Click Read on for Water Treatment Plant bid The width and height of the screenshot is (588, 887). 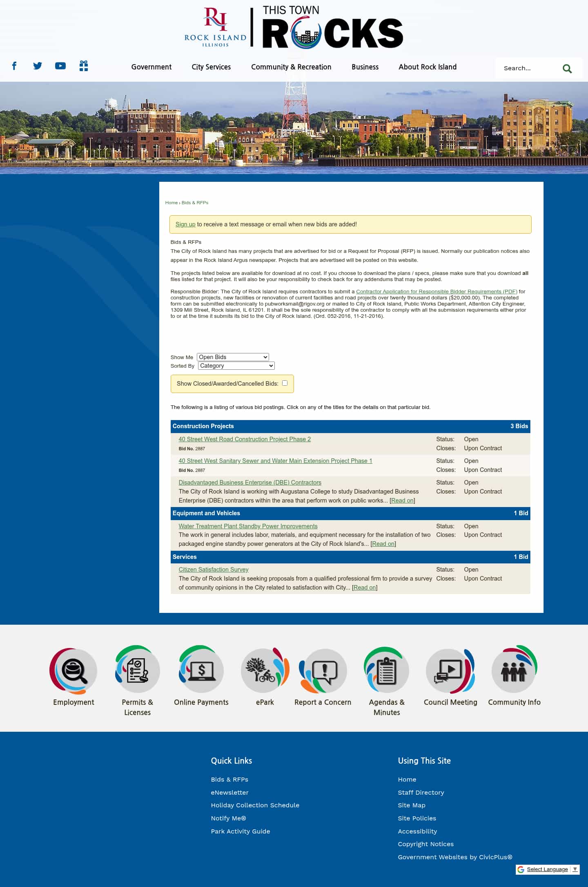click(x=383, y=544)
